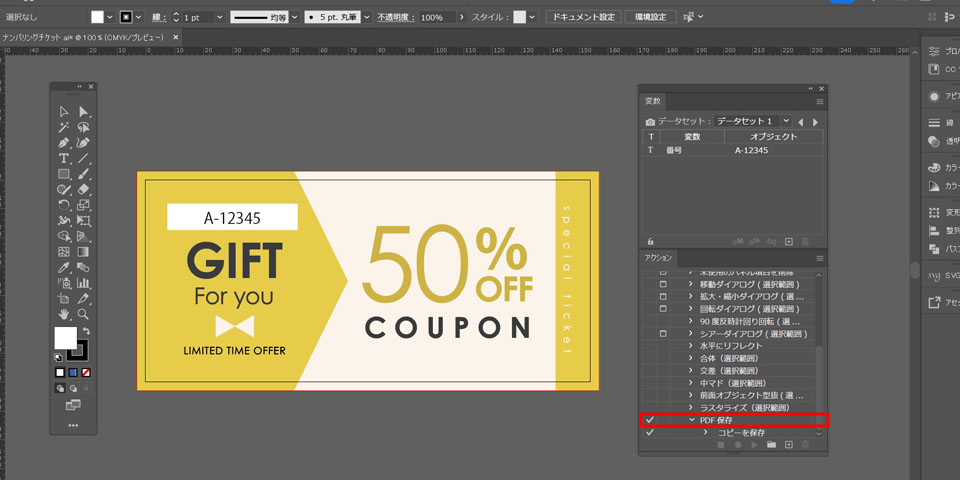Expand the ラスタライズ action
960x480 pixels.
tap(691, 408)
